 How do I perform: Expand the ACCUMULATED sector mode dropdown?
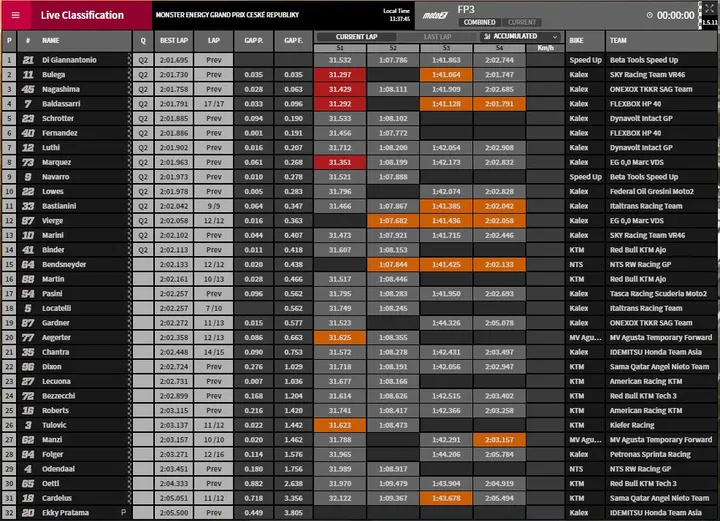click(x=521, y=36)
